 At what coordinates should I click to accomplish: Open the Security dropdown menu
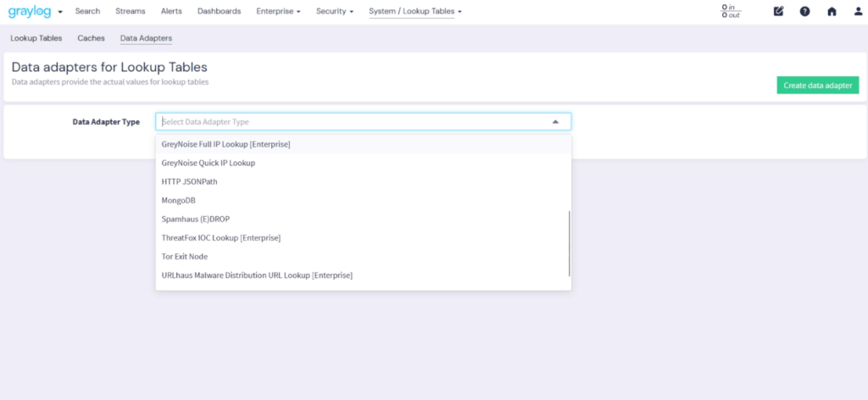point(334,11)
